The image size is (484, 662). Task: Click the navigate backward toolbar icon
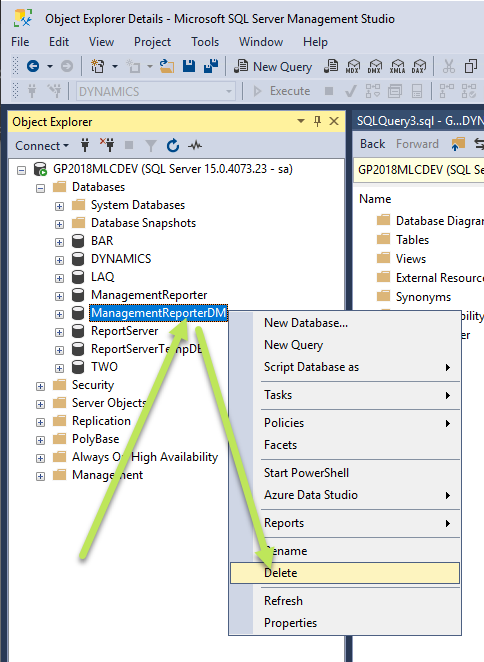[x=33, y=66]
